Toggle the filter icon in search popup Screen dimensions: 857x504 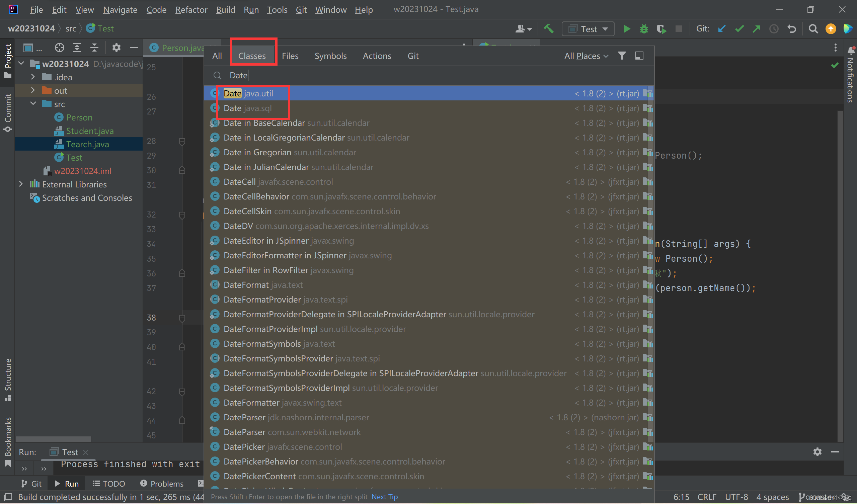click(x=623, y=55)
